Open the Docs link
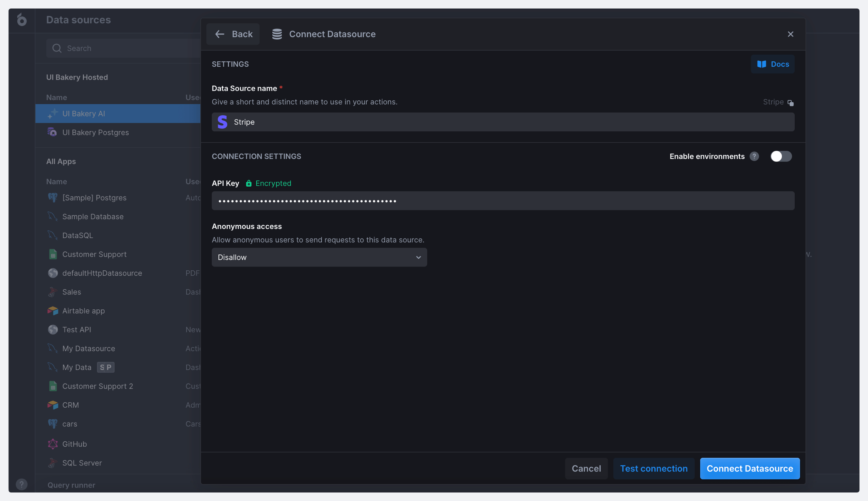The height and width of the screenshot is (501, 868). [x=773, y=64]
